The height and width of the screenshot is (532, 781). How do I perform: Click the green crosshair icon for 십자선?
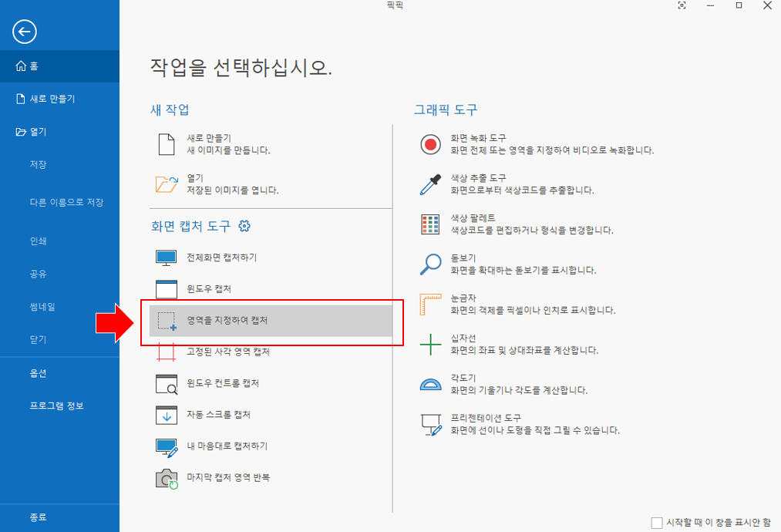tap(431, 344)
